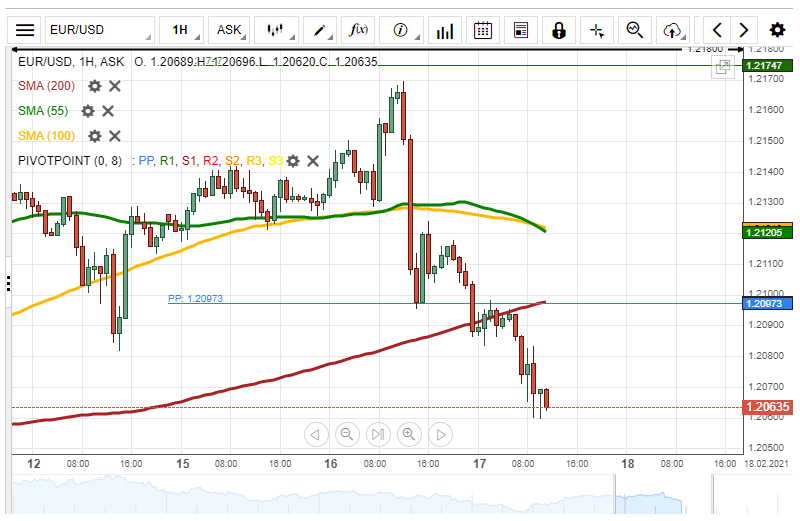The height and width of the screenshot is (521, 800).
Task: Open the f(x) indicators menu
Action: point(358,30)
